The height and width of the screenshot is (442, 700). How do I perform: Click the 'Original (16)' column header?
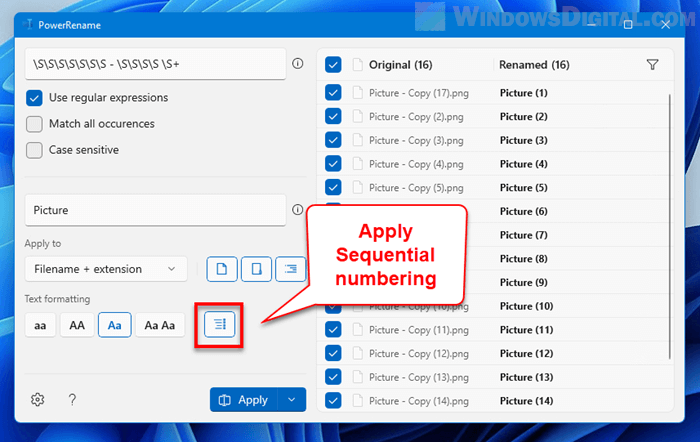pos(400,65)
